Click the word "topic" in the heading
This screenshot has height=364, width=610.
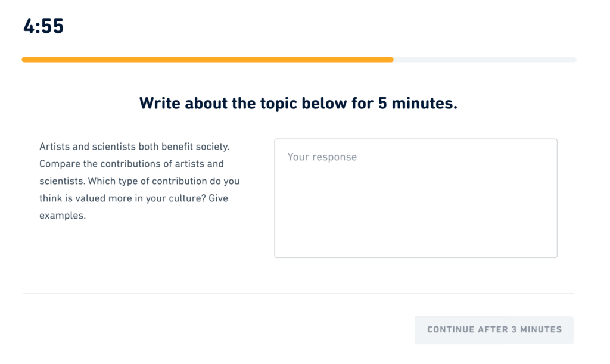click(279, 104)
